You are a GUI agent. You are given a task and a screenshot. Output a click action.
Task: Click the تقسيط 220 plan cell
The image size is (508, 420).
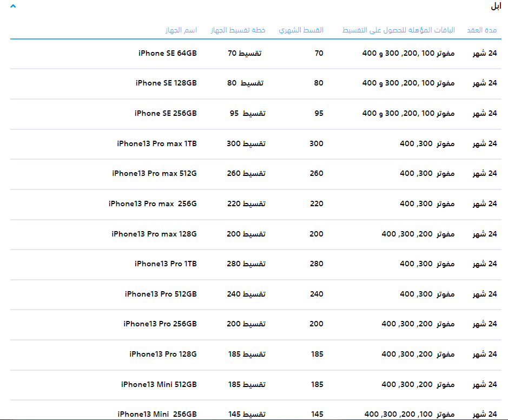pos(246,204)
